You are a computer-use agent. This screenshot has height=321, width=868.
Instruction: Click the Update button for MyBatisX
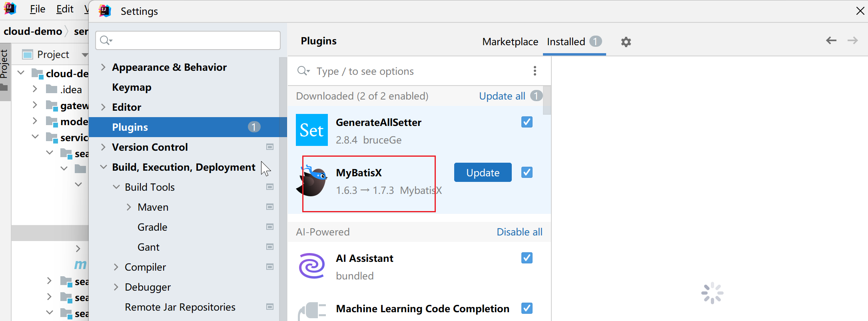[x=483, y=172]
